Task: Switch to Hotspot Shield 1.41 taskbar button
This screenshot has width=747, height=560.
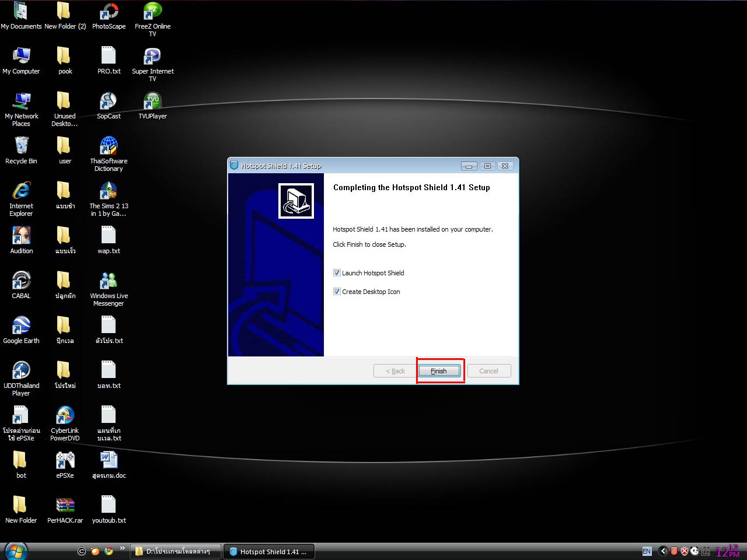Action: pos(269,551)
